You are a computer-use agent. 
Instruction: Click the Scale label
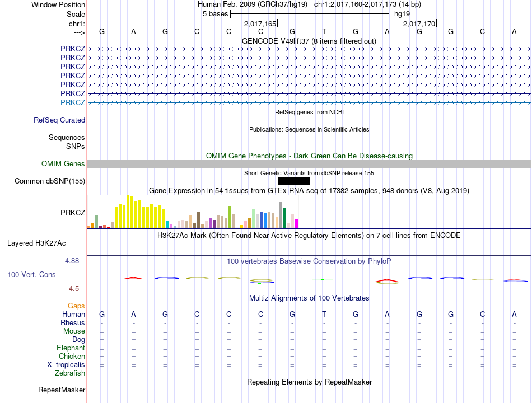[x=76, y=14]
